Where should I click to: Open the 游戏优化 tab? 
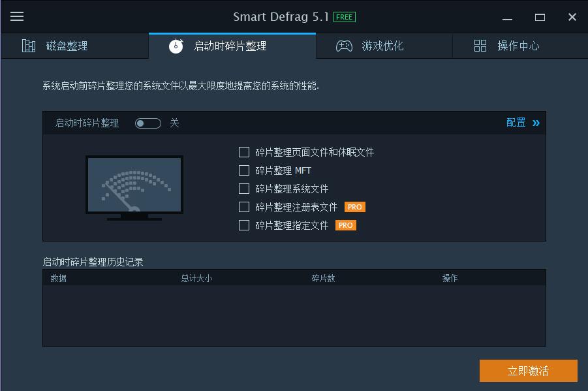(x=384, y=46)
